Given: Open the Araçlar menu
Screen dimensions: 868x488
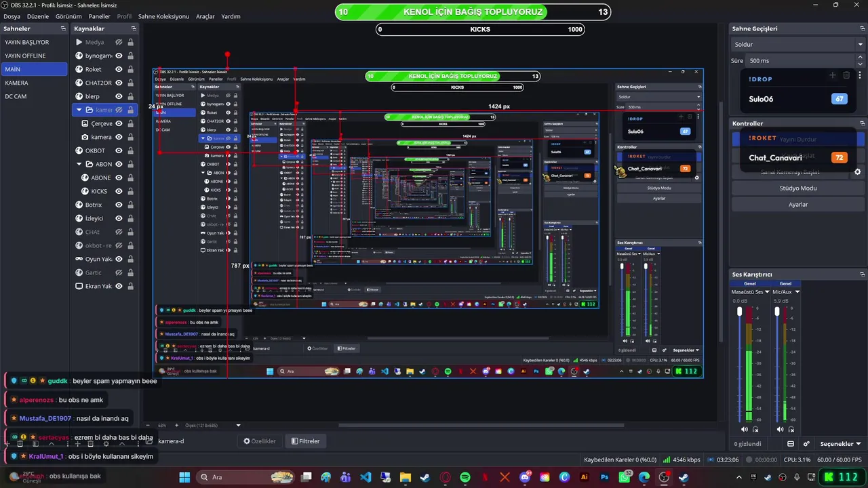Looking at the screenshot, I should tap(205, 16).
